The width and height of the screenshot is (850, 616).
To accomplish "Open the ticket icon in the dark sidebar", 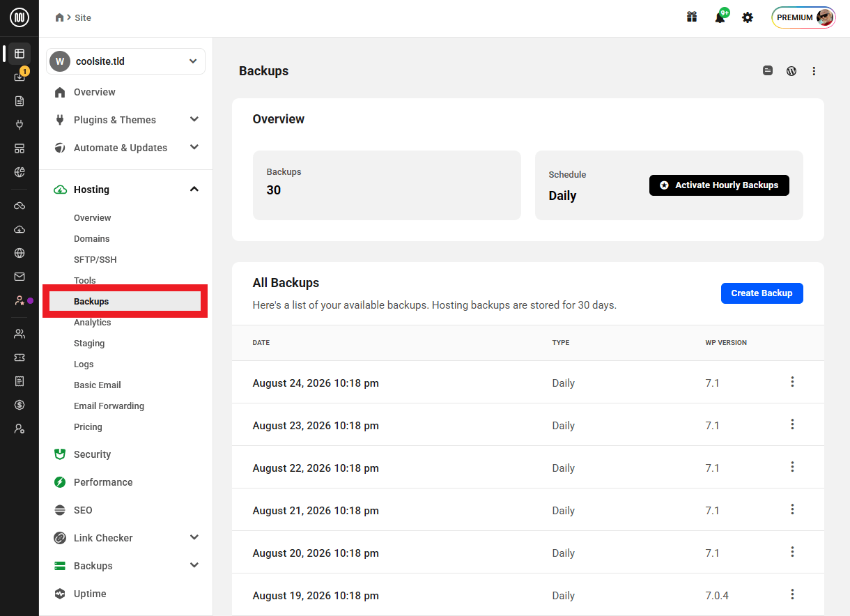I will click(20, 357).
